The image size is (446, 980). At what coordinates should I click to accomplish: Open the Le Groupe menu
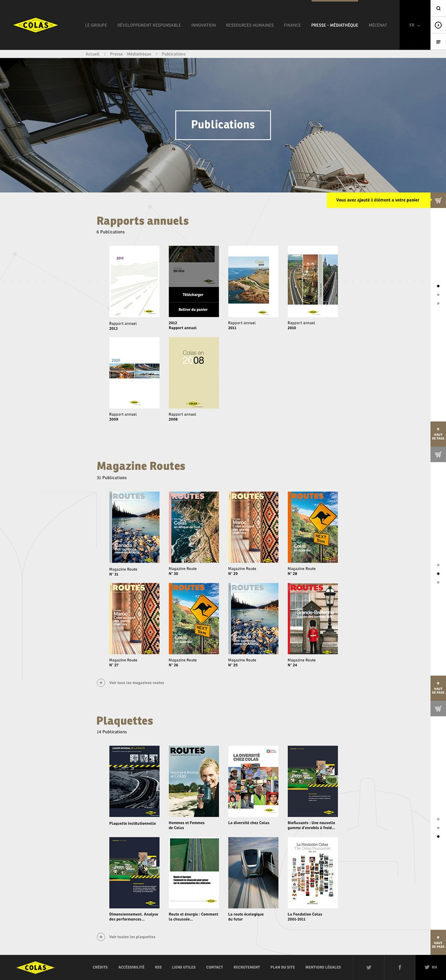(96, 25)
